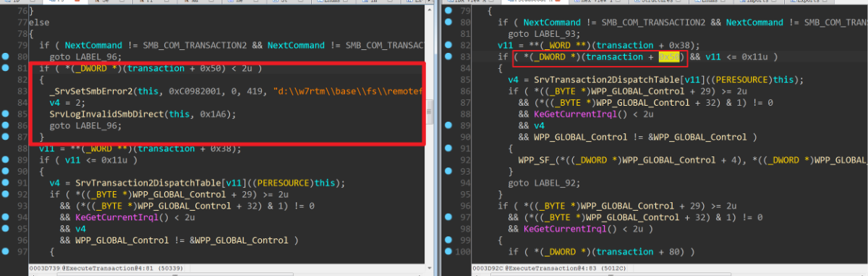Click 'goto LABEL_93;' in right pane

545,34
